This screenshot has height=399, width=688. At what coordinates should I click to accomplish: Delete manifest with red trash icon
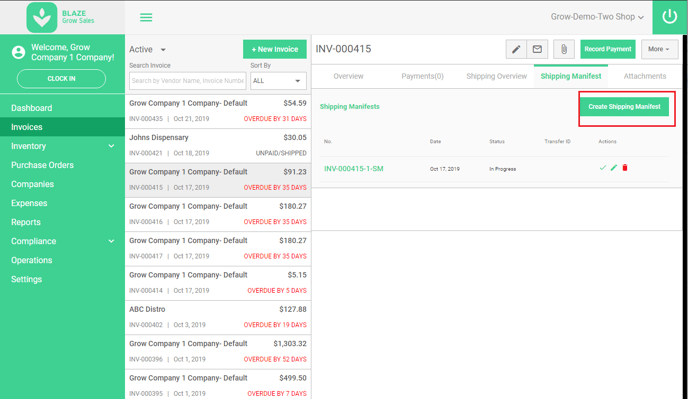[x=625, y=168]
